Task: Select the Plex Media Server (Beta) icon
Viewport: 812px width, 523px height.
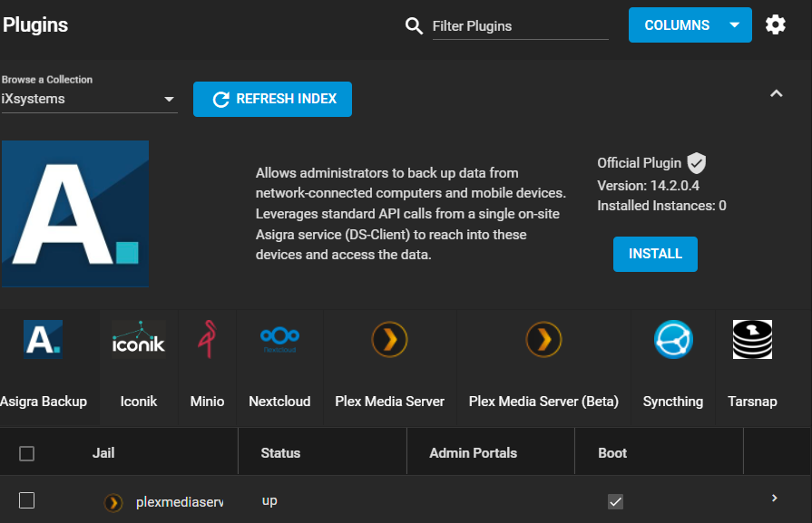Action: point(543,339)
